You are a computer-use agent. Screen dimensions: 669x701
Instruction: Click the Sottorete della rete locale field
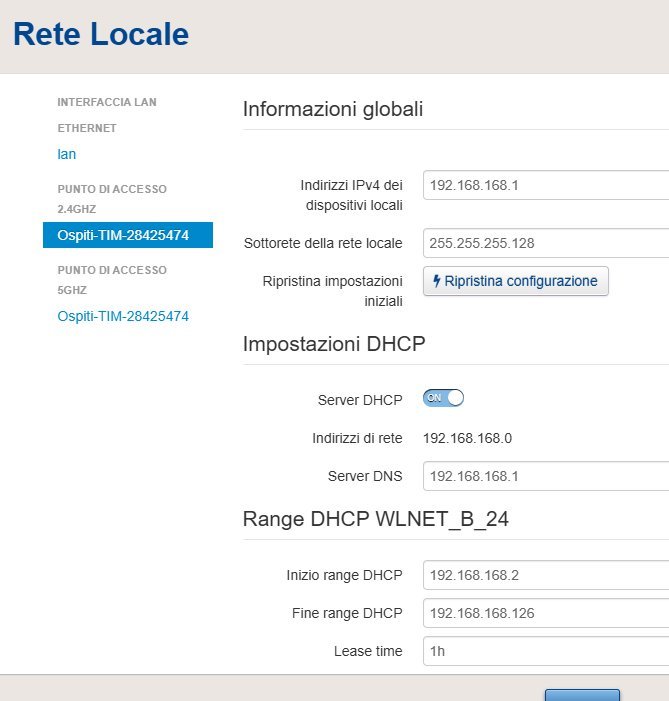[545, 243]
